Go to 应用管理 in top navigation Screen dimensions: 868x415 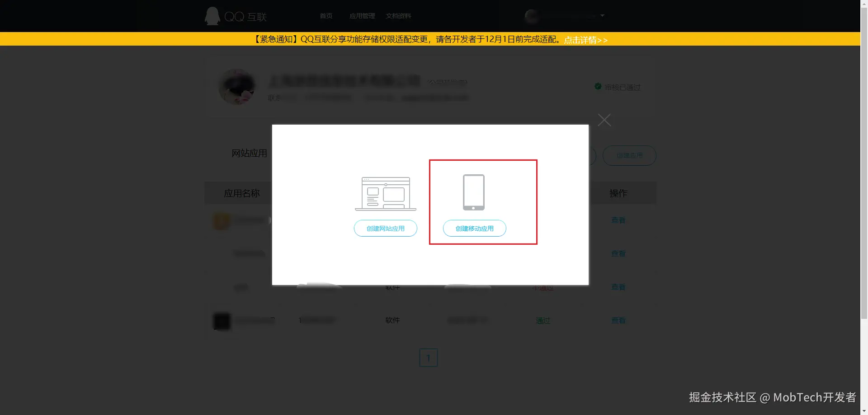[x=362, y=16]
